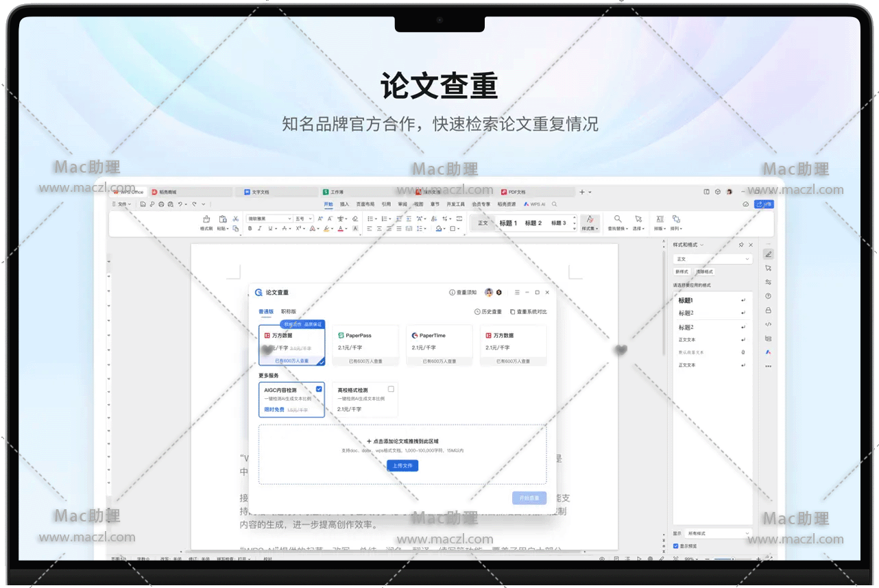Toggle the 显示预览 checkbox in styles panel
The height and width of the screenshot is (588, 879).
[675, 546]
